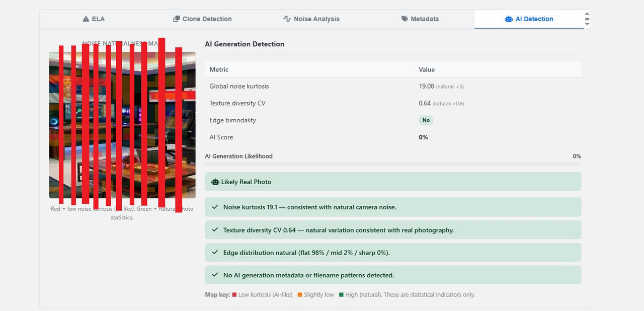Click the Value column header
Viewport: 644px width, 311px height.
click(x=427, y=69)
